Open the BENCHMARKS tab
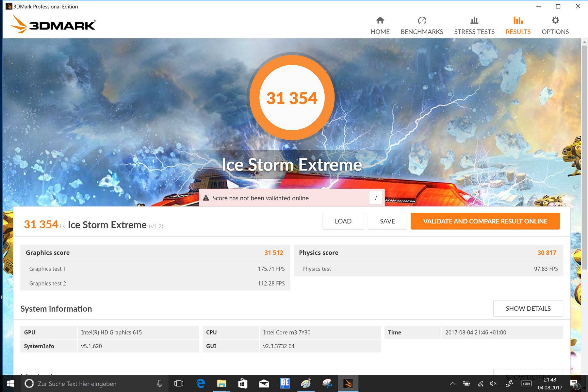Image resolution: width=588 pixels, height=392 pixels. coord(422,25)
